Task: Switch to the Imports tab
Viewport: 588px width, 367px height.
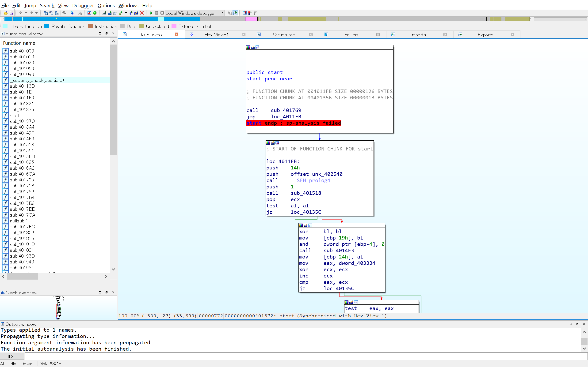Action: pos(418,35)
